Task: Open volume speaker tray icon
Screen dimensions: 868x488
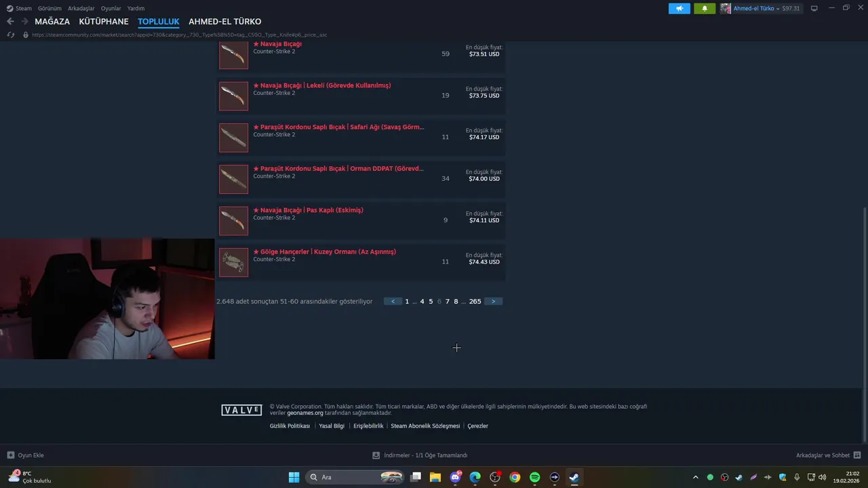Action: [x=822, y=477]
